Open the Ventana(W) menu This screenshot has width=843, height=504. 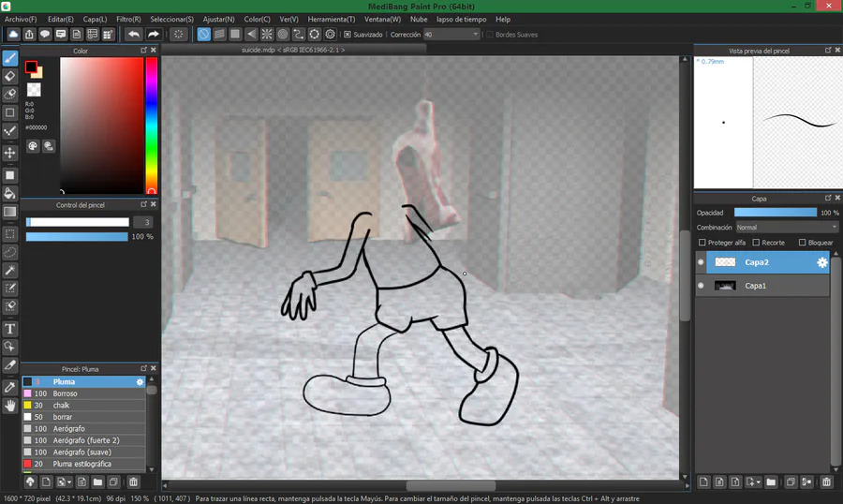point(382,20)
